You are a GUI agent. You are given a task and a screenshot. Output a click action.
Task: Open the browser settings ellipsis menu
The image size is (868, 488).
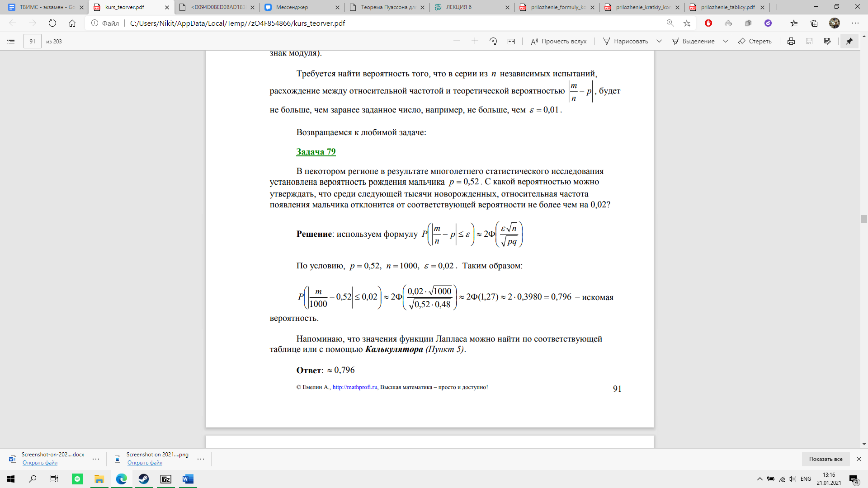[855, 23]
